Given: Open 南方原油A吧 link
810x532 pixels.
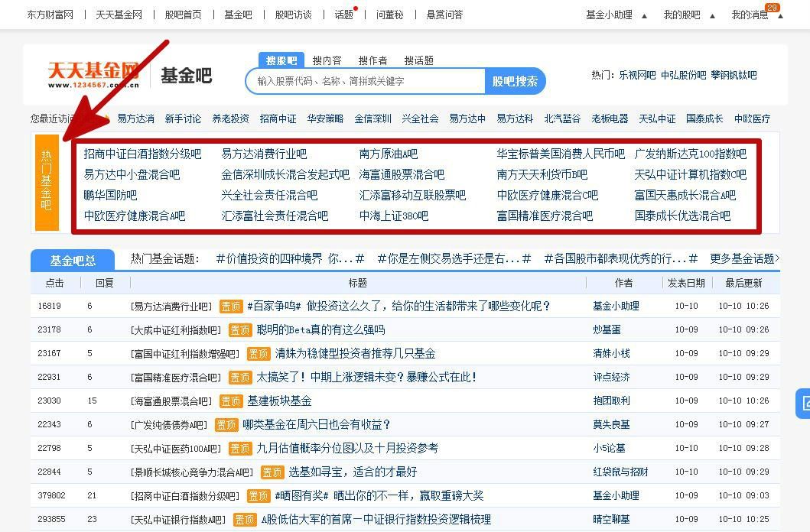Looking at the screenshot, I should 389,154.
